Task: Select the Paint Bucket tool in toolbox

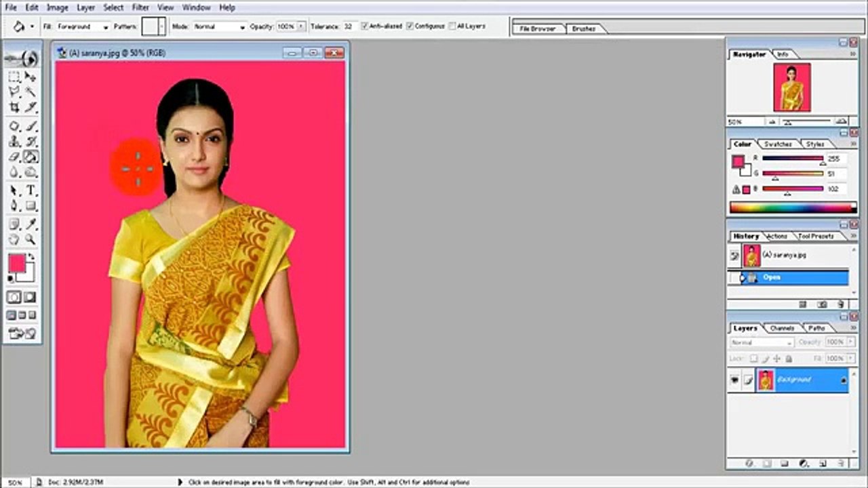Action: [x=31, y=157]
